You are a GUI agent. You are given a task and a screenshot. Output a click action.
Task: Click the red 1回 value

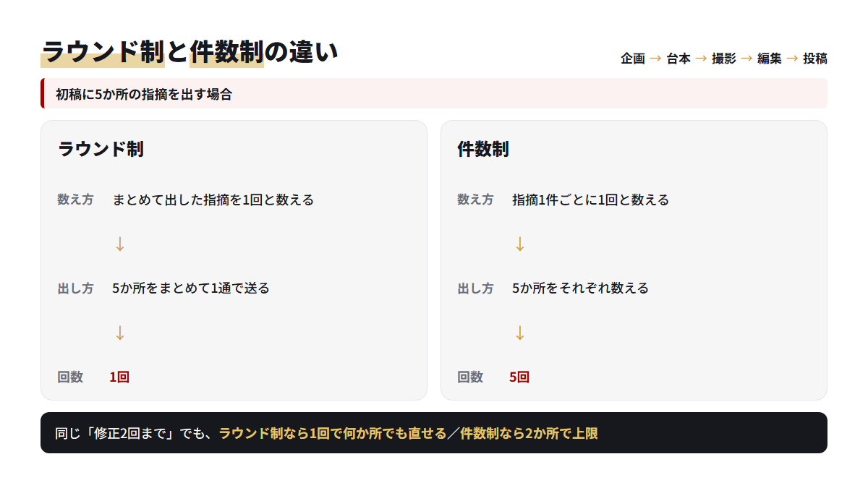click(x=119, y=377)
